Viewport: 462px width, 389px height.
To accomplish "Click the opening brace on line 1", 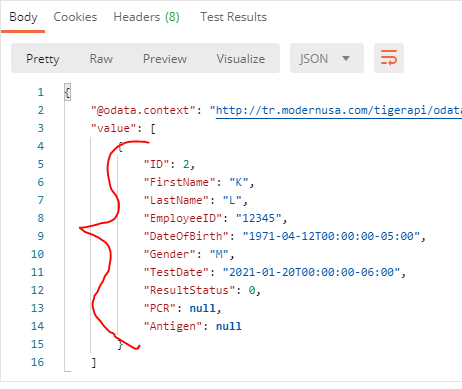I will [67, 92].
